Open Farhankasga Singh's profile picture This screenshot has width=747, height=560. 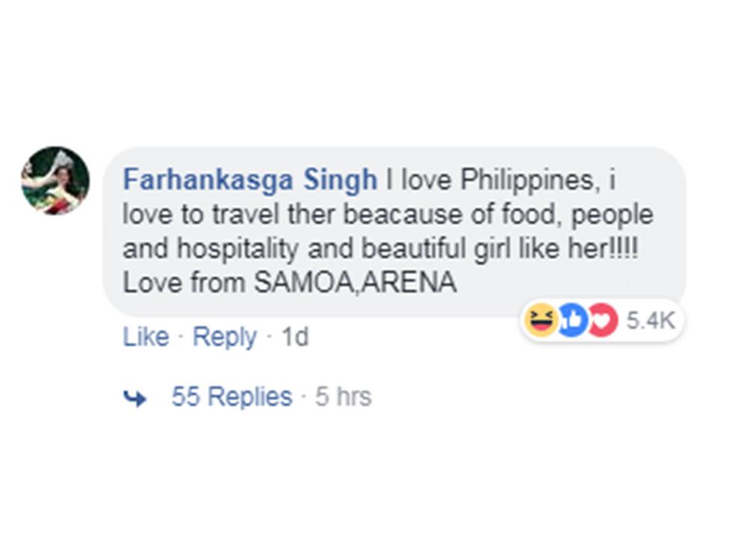coord(54,179)
